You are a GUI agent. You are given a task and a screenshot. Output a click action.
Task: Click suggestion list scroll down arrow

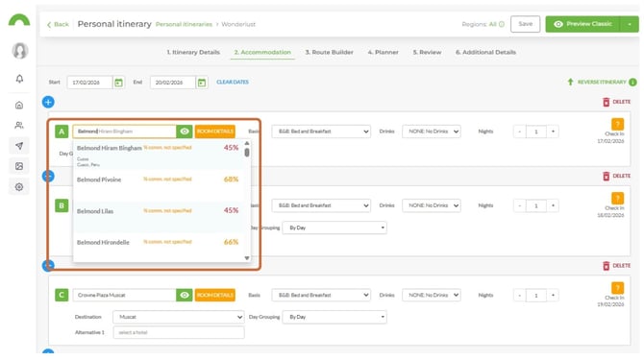[x=247, y=258]
